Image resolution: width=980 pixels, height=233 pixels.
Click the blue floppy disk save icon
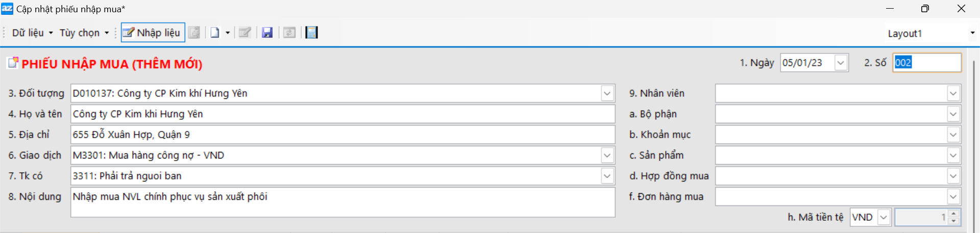tap(267, 33)
